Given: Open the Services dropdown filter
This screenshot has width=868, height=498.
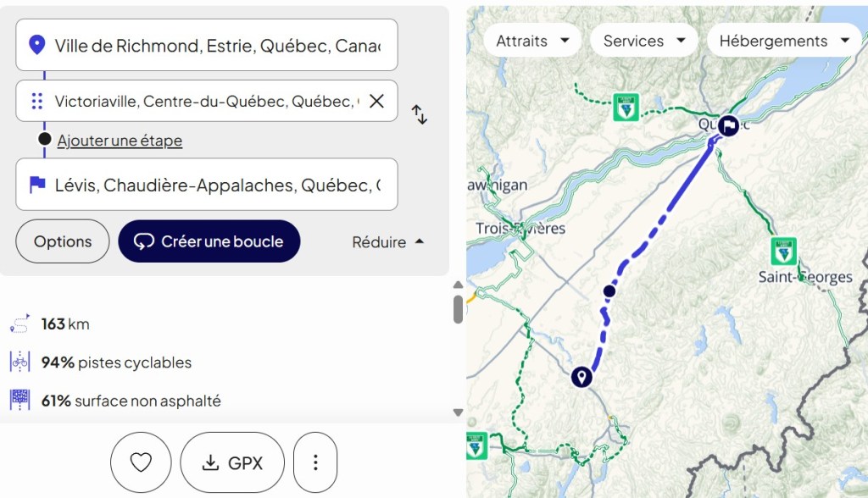Looking at the screenshot, I should tap(644, 41).
